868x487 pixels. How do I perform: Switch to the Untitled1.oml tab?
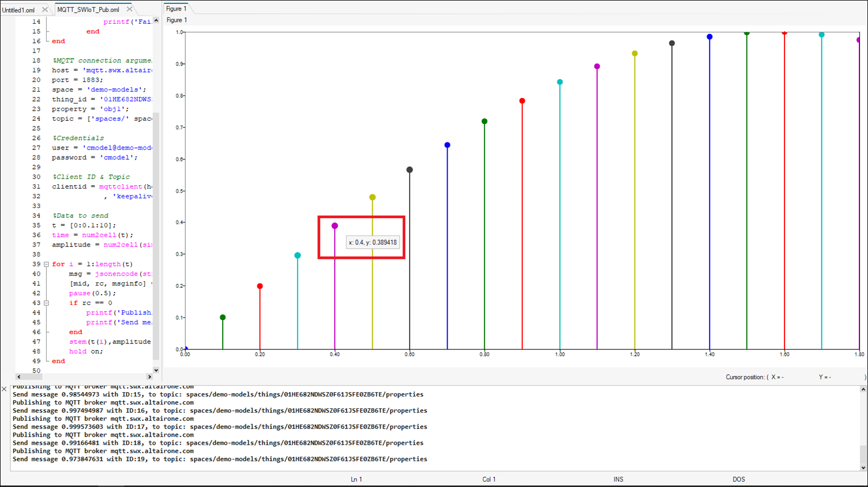pyautogui.click(x=19, y=10)
